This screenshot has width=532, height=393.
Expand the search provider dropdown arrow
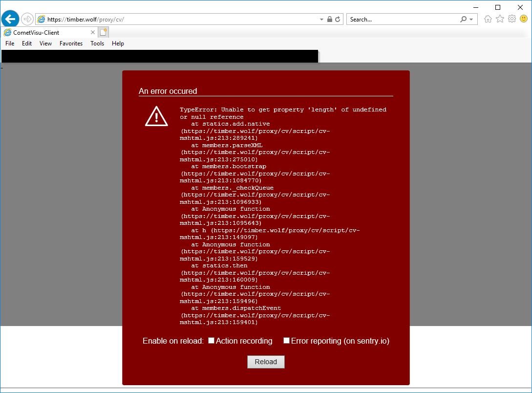pyautogui.click(x=471, y=20)
